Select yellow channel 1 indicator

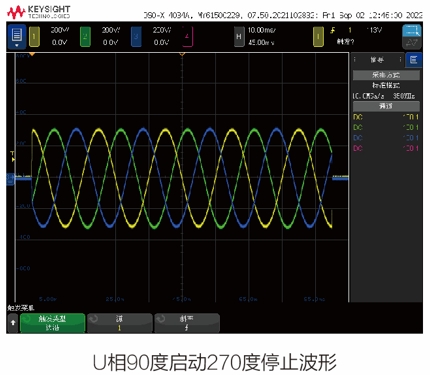point(35,36)
